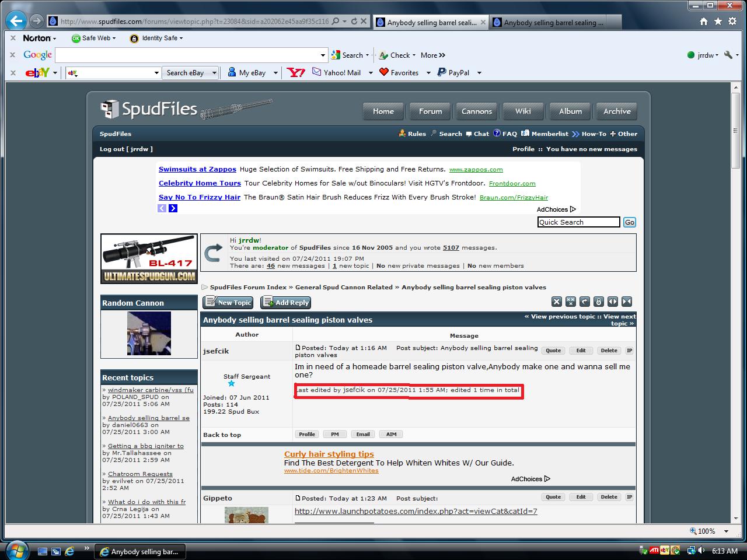Click the wrench settings icon in Google toolbar
Viewport: 747px width, 560px height.
tap(728, 55)
